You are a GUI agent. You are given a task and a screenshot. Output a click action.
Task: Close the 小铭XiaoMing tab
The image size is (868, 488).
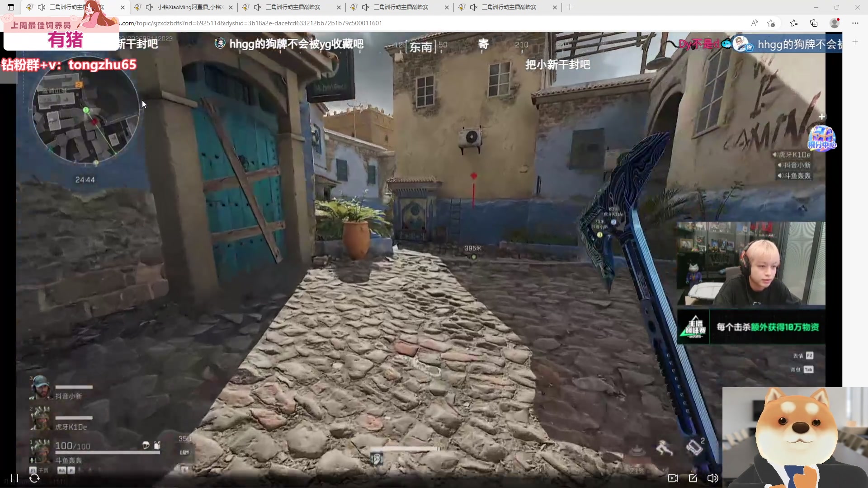(x=231, y=7)
